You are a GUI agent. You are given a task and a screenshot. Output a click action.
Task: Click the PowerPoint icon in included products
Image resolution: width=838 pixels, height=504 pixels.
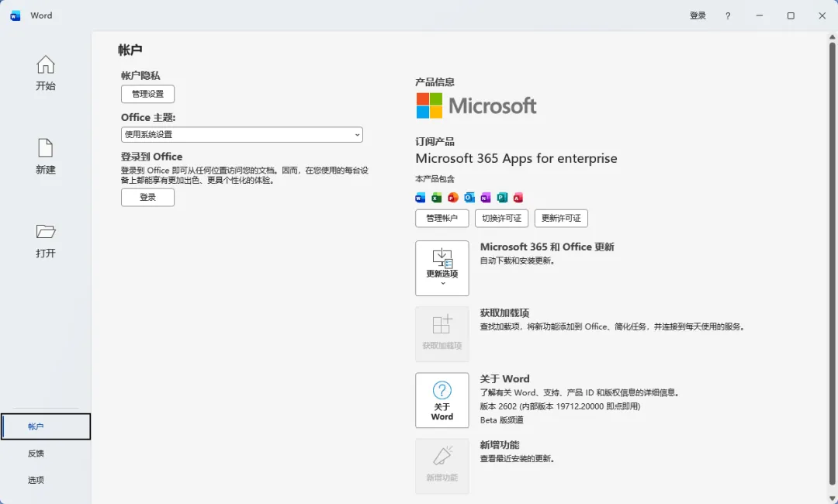[453, 198]
